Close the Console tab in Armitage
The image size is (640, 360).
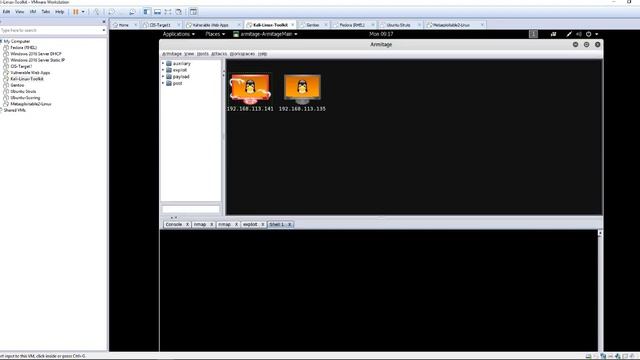[187, 224]
